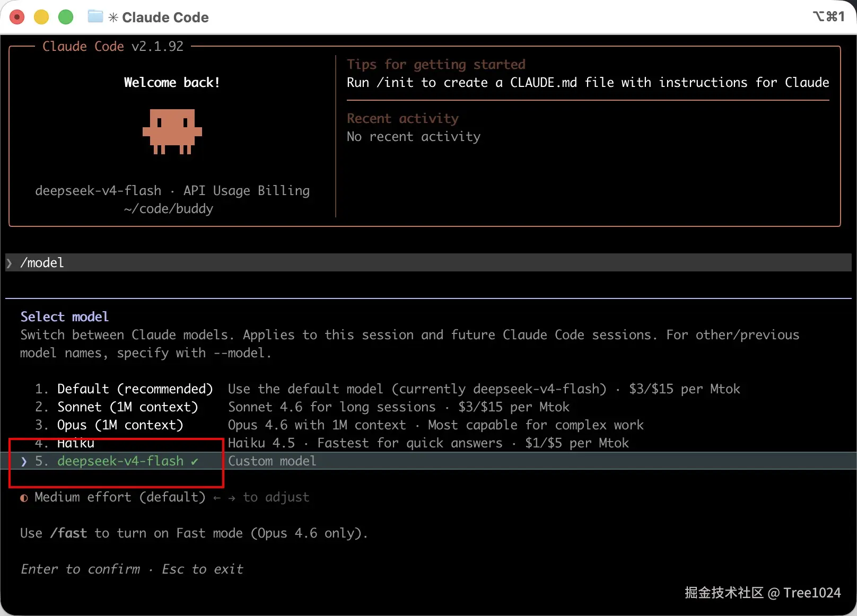Select Opus (1M context) model option
Image resolution: width=857 pixels, height=616 pixels.
click(x=120, y=425)
